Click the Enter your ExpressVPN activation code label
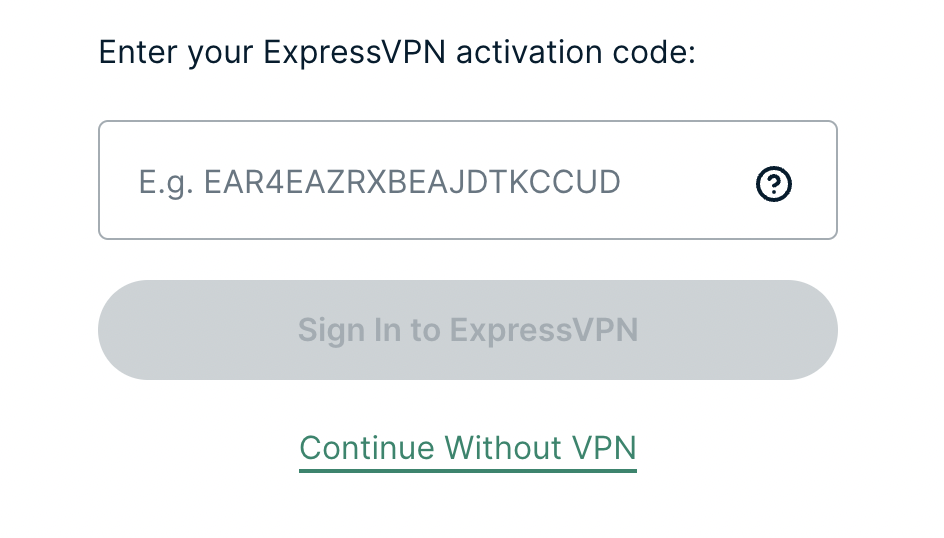944x538 pixels. tap(397, 52)
